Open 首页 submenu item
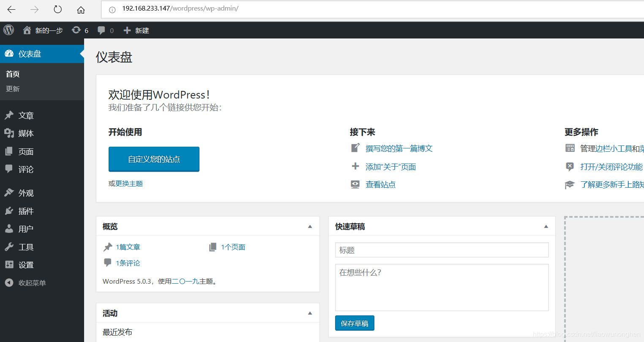 (x=13, y=74)
